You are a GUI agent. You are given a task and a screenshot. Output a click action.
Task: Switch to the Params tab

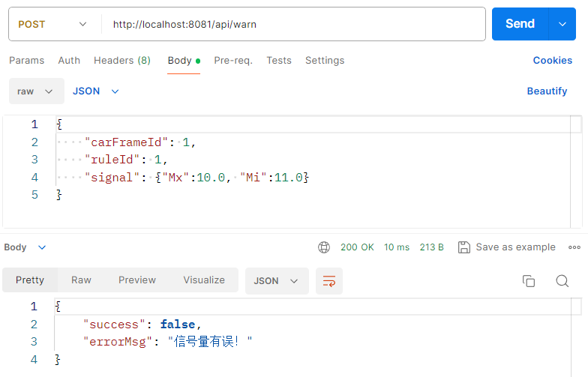[27, 60]
